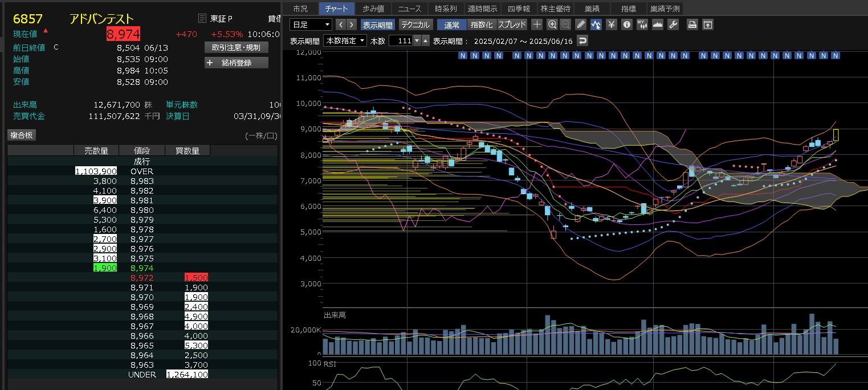Click red bid price 8,972
Viewport: 868px width, 390px height.
pyautogui.click(x=142, y=278)
